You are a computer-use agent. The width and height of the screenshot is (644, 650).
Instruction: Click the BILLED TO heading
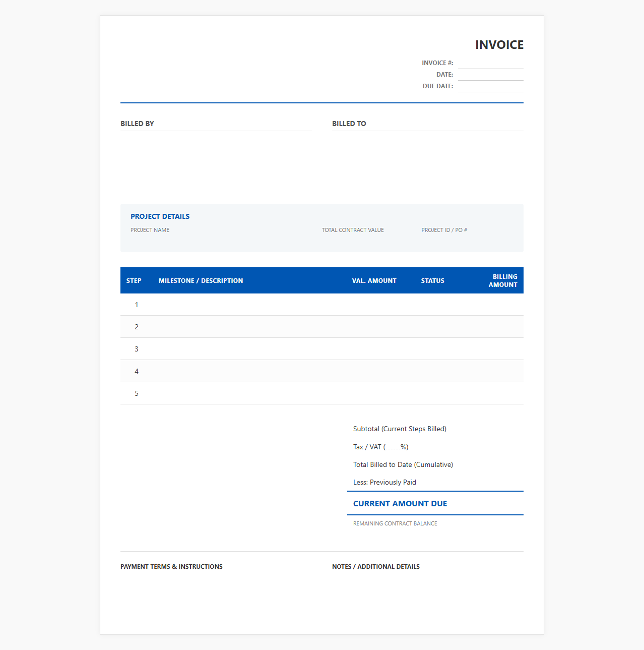click(349, 124)
